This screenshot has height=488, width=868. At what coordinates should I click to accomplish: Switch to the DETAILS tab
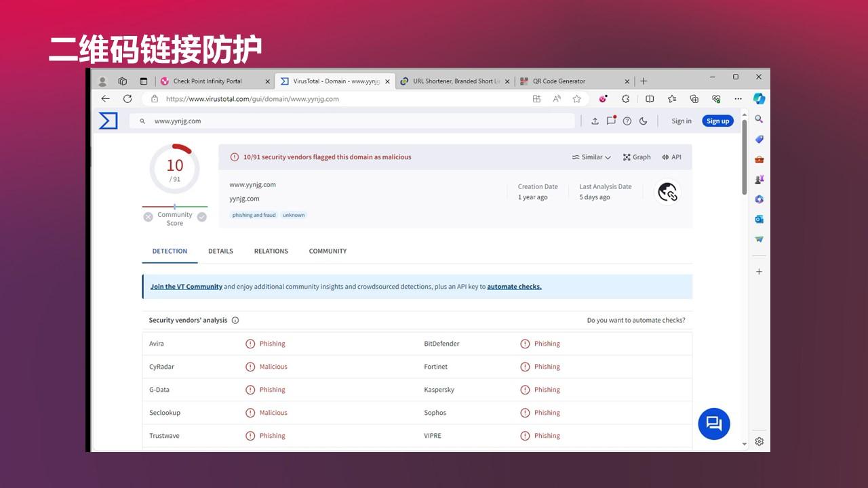click(220, 251)
